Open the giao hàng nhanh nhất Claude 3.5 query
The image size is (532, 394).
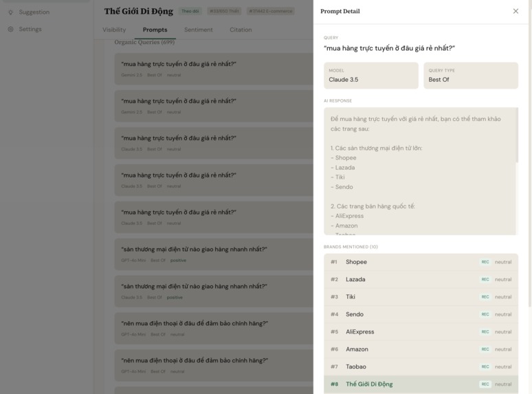tap(214, 291)
